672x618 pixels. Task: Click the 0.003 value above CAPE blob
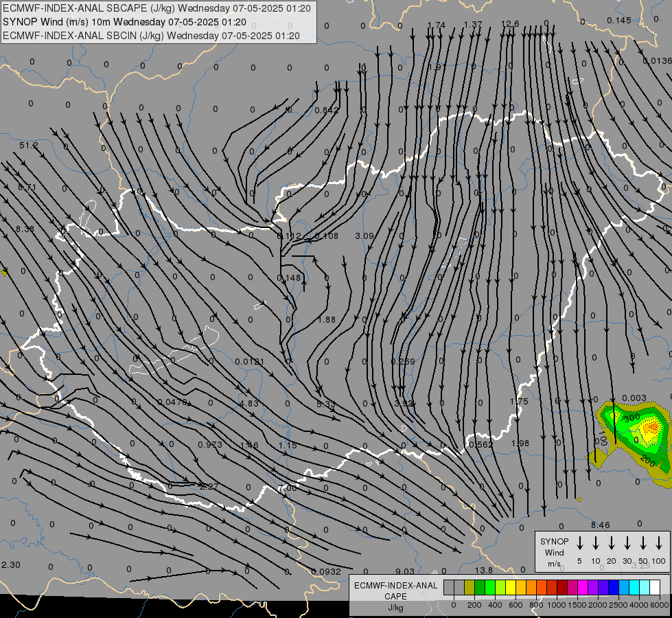pyautogui.click(x=634, y=398)
